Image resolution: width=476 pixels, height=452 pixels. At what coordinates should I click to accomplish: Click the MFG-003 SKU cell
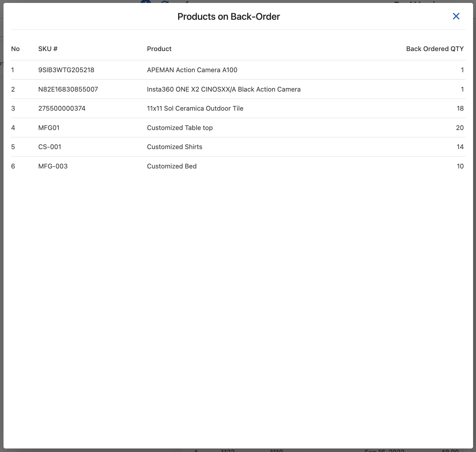[x=53, y=166]
